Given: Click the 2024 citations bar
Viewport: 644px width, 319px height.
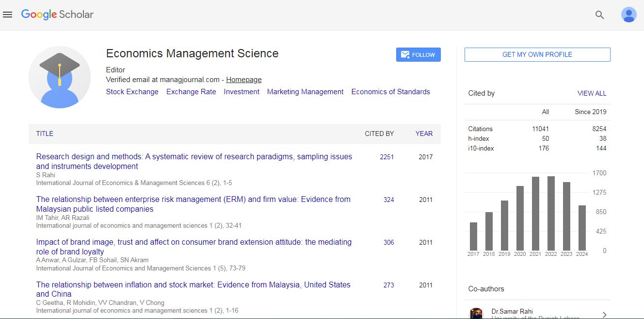Looking at the screenshot, I should (582, 228).
